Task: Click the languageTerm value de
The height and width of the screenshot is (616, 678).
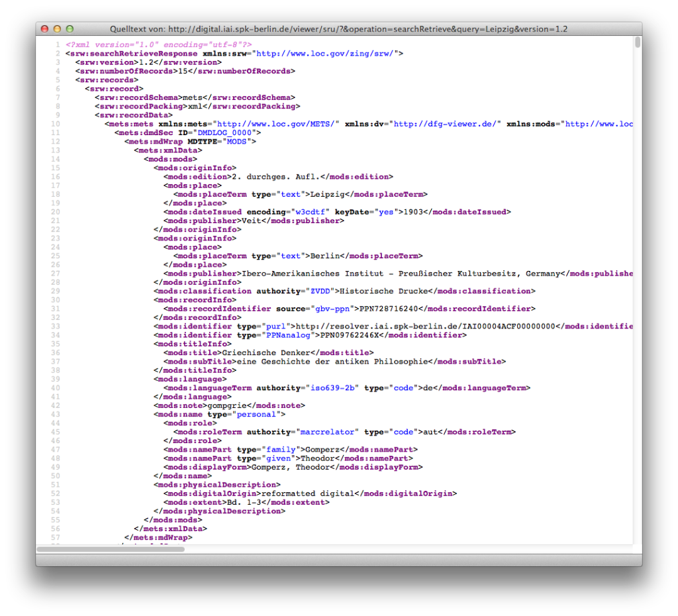Action: (x=428, y=388)
